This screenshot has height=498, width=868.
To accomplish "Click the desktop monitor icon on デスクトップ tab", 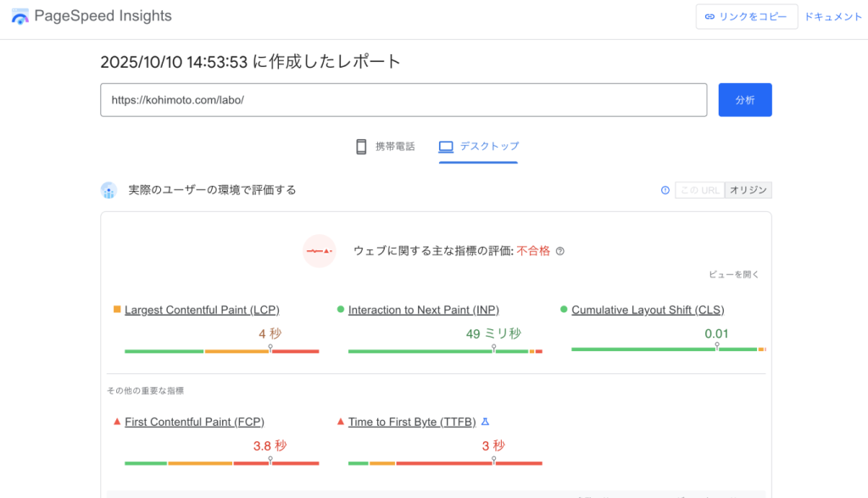I will [445, 146].
